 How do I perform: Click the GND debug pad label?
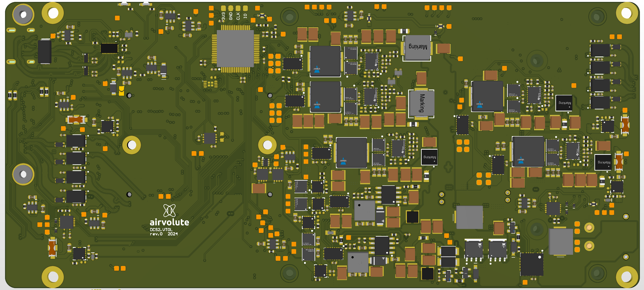click(x=231, y=16)
